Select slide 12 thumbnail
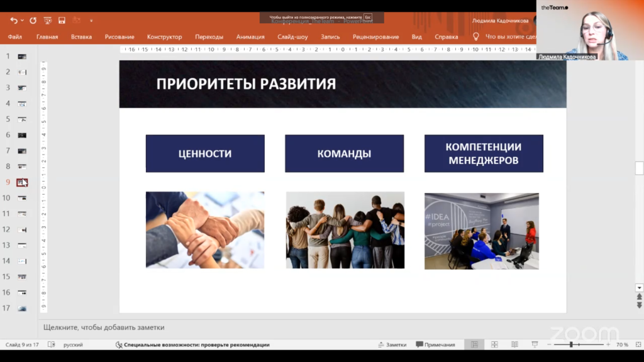644x362 pixels. pyautogui.click(x=22, y=229)
